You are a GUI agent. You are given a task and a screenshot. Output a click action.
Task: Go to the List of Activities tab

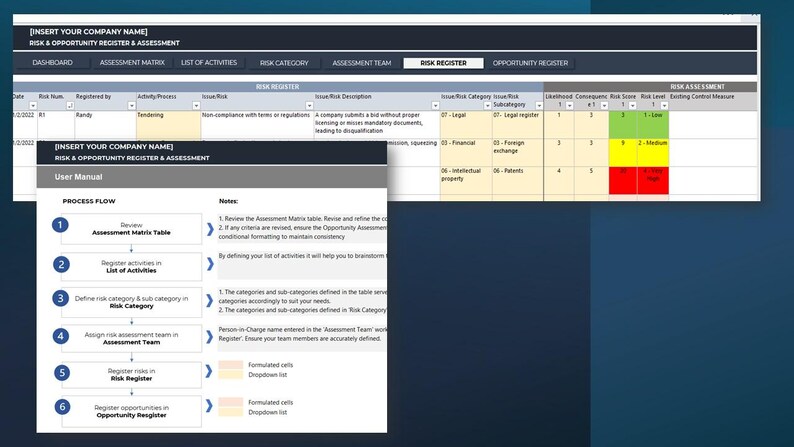click(x=209, y=63)
